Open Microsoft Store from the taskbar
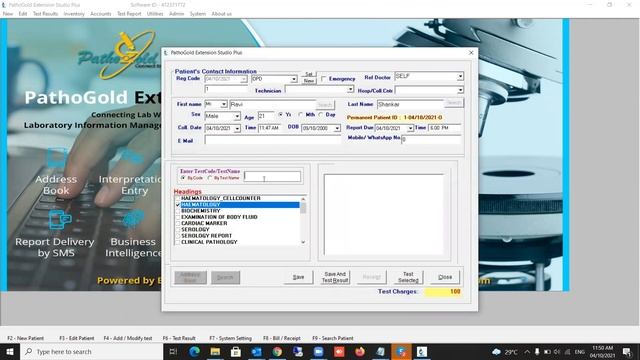The height and width of the screenshot is (360, 640). [236, 351]
